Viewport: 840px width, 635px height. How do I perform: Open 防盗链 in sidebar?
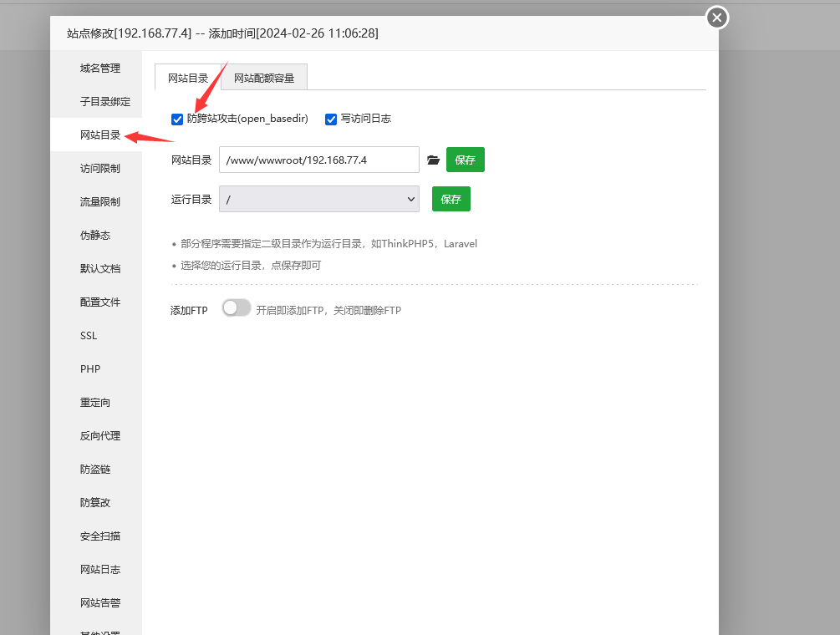point(96,469)
